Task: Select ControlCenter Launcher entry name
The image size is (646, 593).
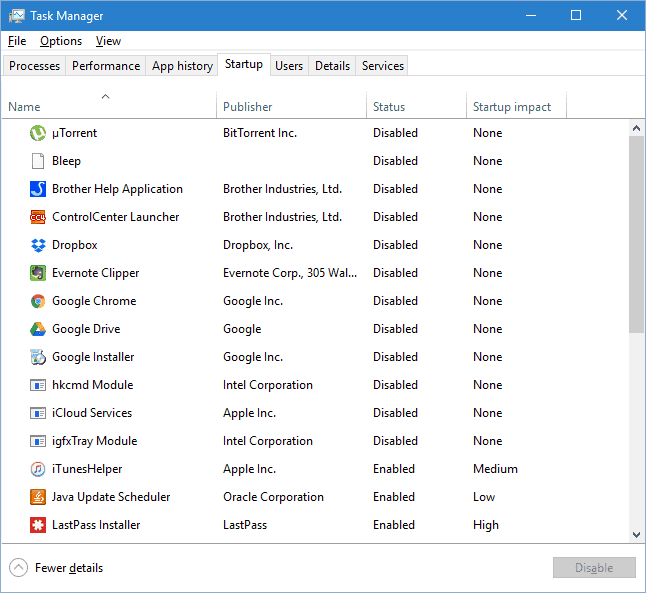Action: [116, 217]
